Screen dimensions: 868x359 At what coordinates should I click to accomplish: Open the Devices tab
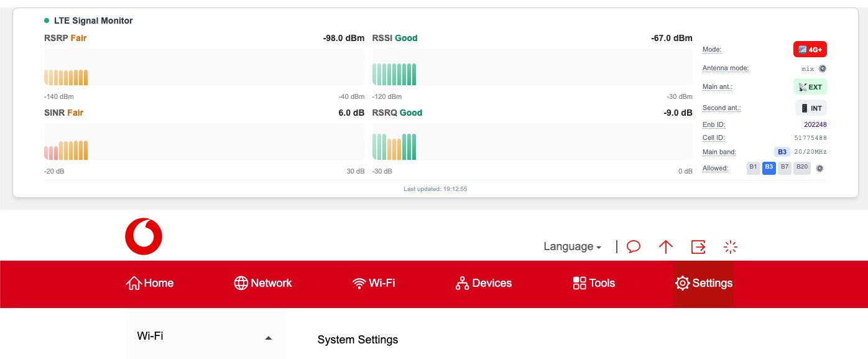[x=484, y=283]
